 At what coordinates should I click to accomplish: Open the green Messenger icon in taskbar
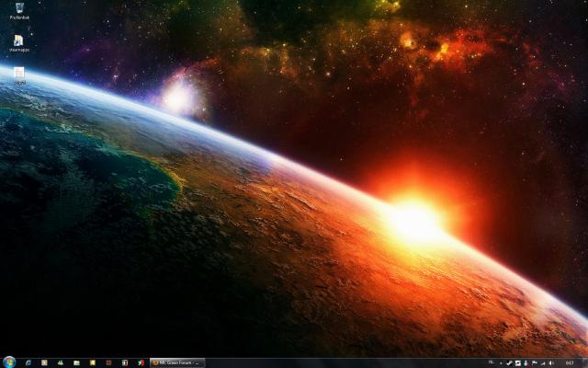60,362
